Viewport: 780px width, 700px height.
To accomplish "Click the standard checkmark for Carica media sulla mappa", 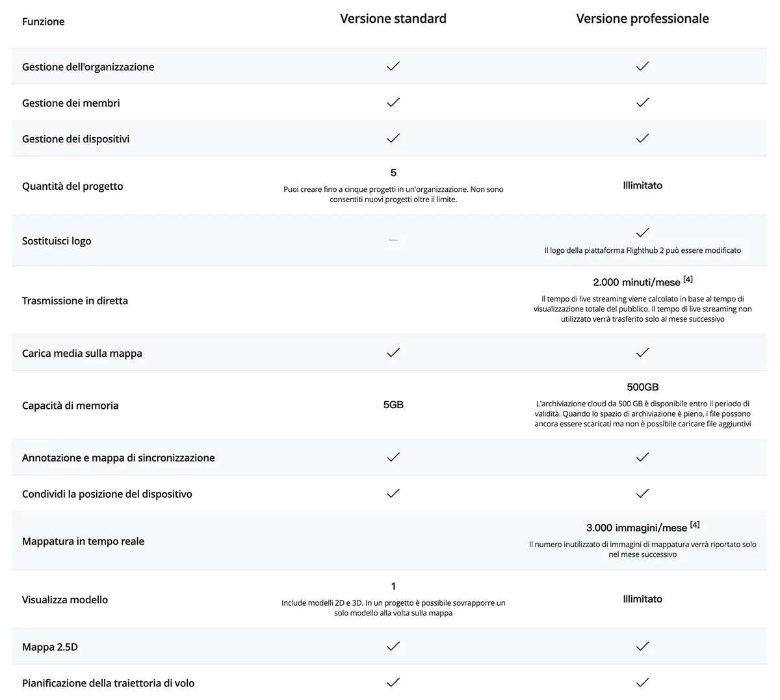I will 393,353.
